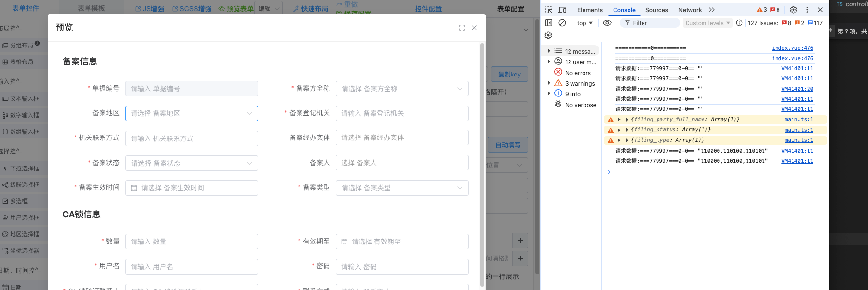The height and width of the screenshot is (290, 868).
Task: Click calendar icon in 备案生效时间 field
Action: [x=134, y=188]
